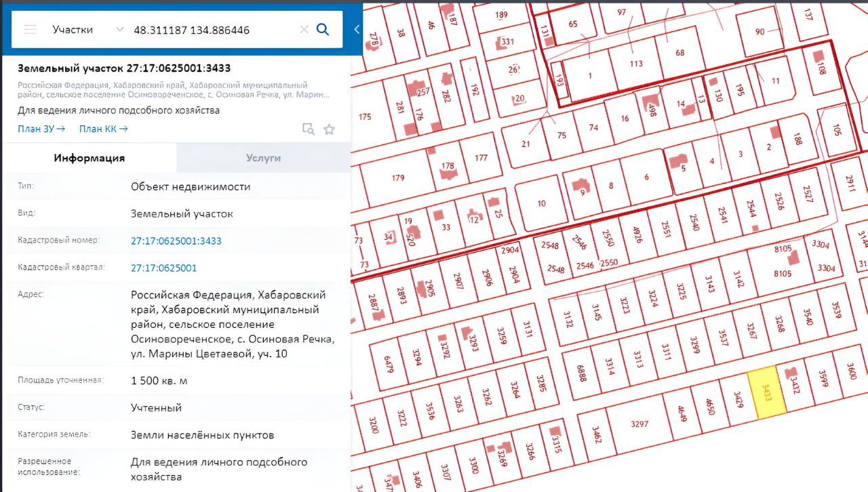Viewport: 868px width, 492px height.
Task: Select parcel 113 on the map
Action: [635, 64]
